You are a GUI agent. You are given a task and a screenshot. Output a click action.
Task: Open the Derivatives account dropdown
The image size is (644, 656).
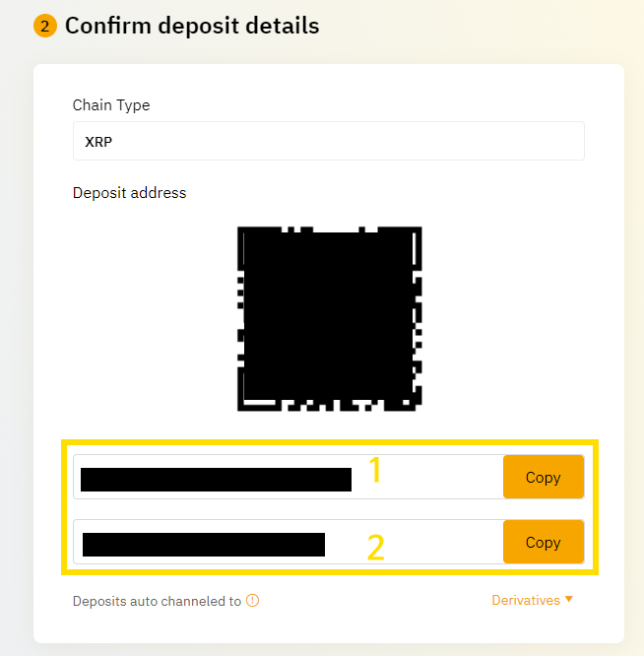click(532, 600)
